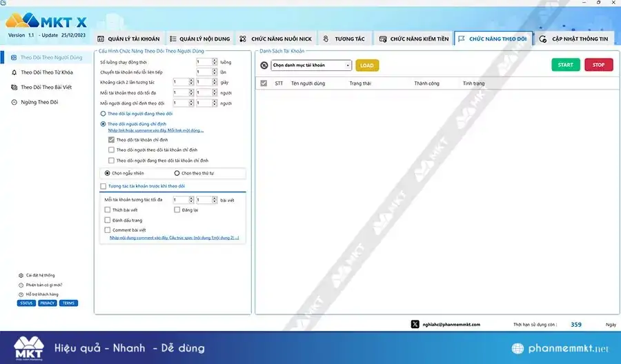Open the comment content input link
Viewport: 621px width, 364px height.
[x=174, y=238]
